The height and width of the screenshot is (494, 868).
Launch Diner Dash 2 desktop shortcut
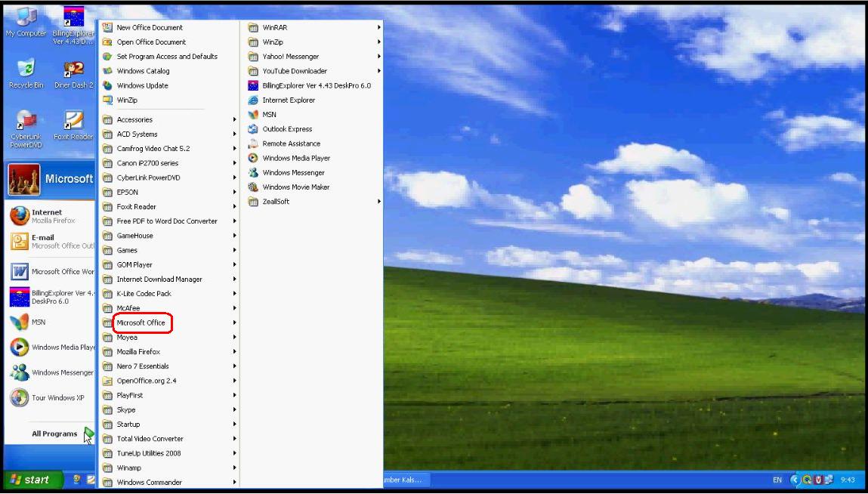pos(73,73)
